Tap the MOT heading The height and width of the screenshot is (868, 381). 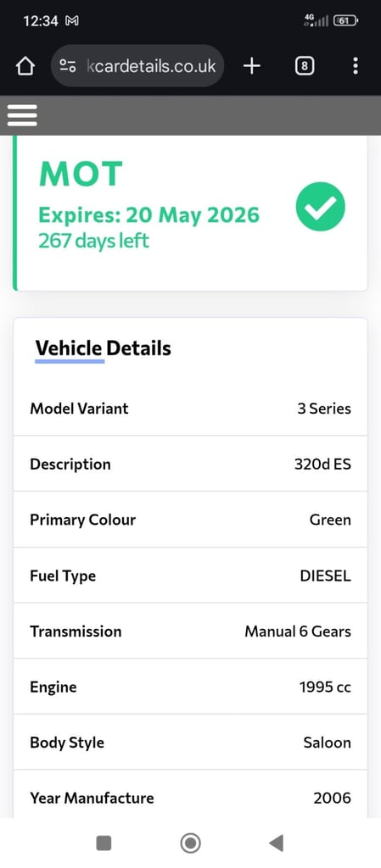81,174
